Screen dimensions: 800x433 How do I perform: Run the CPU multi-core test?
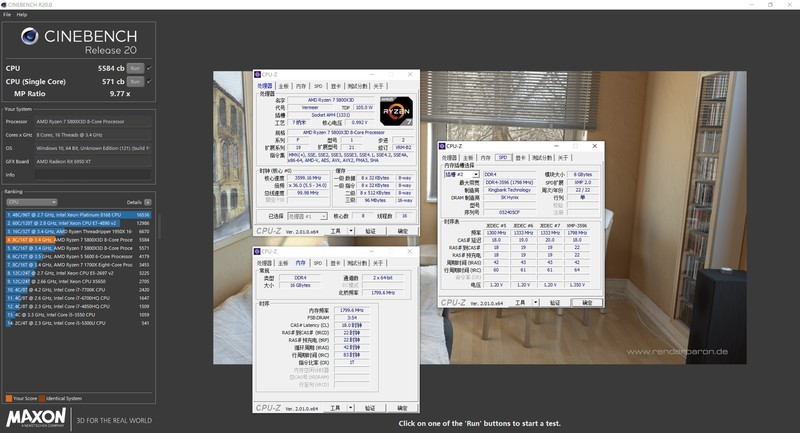135,68
